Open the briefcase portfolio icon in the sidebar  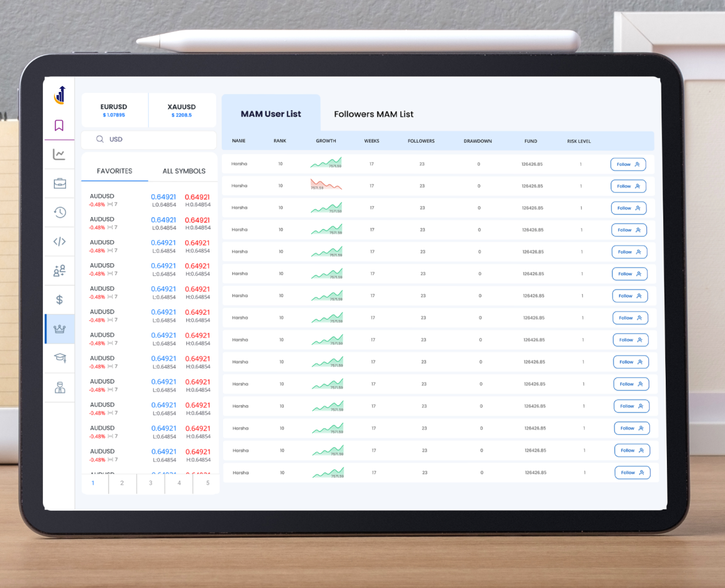click(60, 183)
